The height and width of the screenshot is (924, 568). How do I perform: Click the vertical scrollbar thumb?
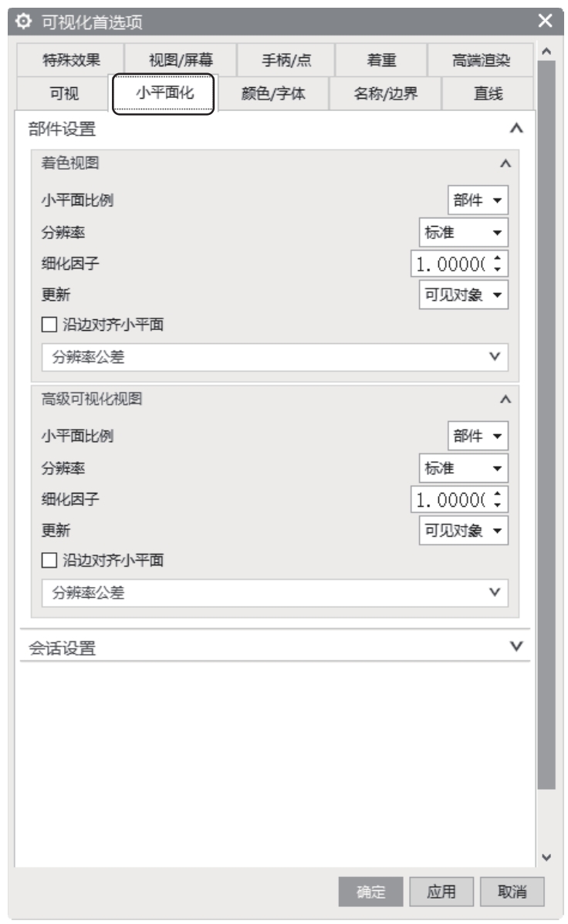(x=546, y=424)
